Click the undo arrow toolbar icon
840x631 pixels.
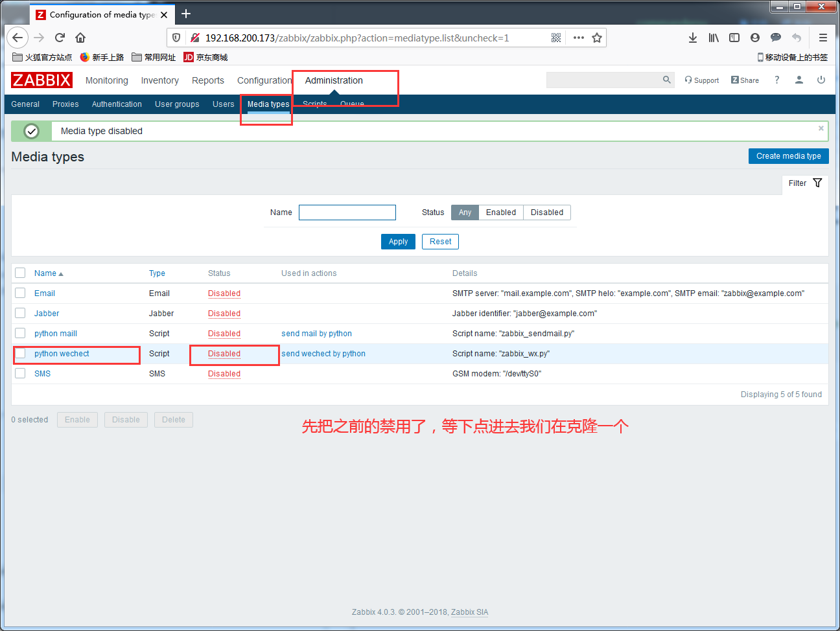click(x=797, y=38)
